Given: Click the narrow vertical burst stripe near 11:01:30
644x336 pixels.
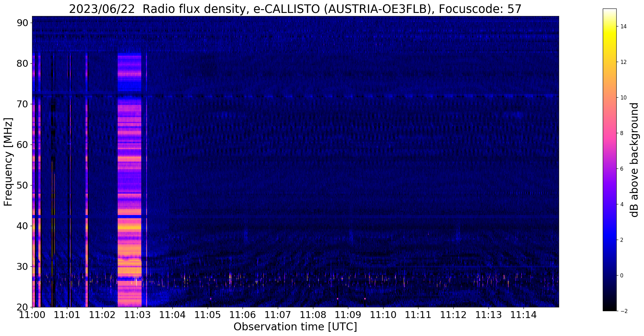Looking at the screenshot, I should tap(87, 180).
